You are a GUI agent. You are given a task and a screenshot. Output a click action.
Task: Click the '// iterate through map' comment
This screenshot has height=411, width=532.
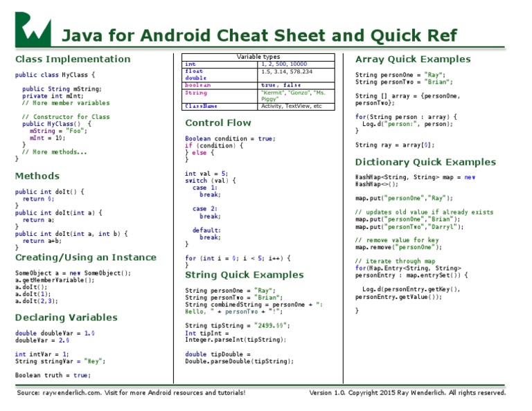click(396, 262)
